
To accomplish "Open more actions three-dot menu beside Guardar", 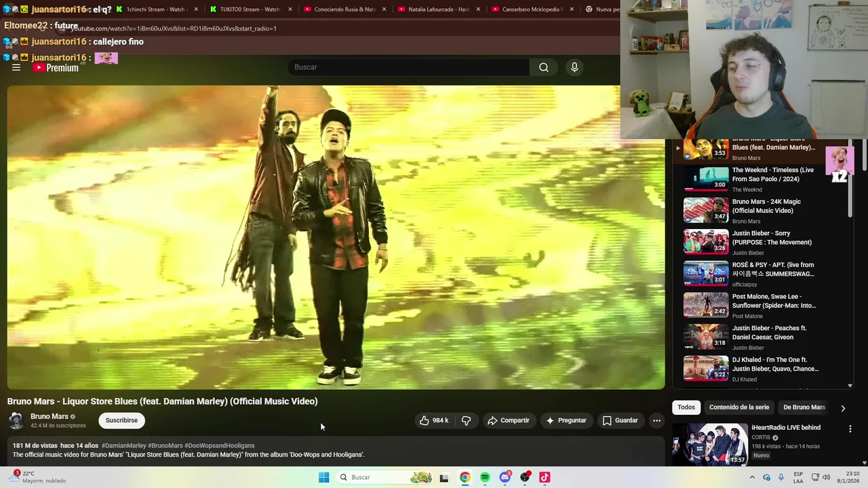I will [x=656, y=420].
